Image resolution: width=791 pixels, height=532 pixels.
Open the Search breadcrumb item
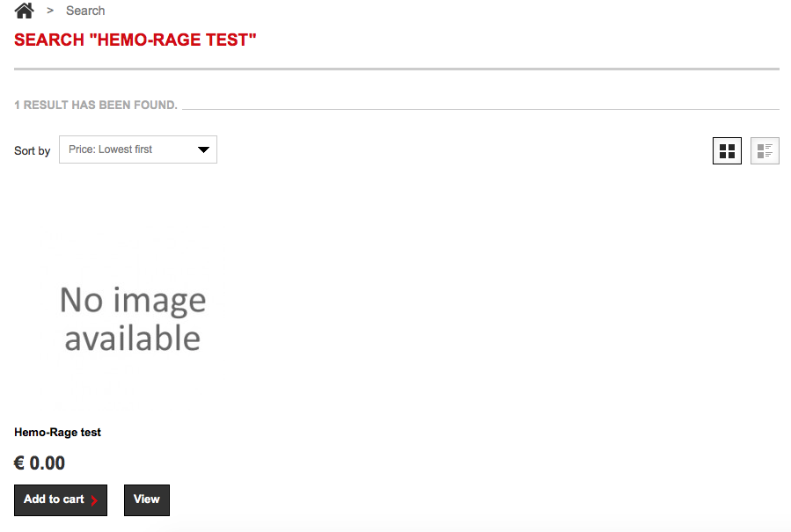[x=85, y=11]
